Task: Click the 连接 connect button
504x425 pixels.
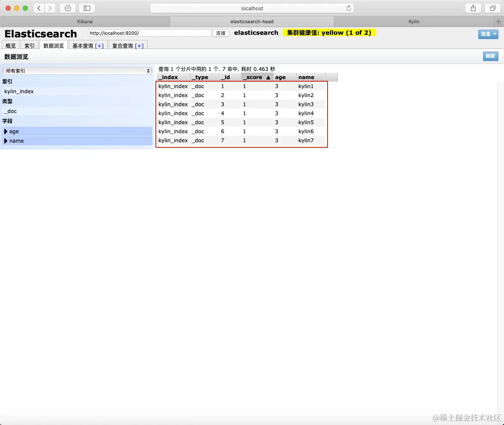Action: [220, 33]
